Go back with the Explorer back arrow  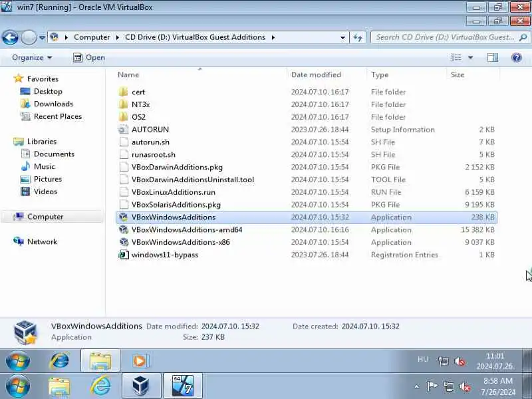click(10, 37)
